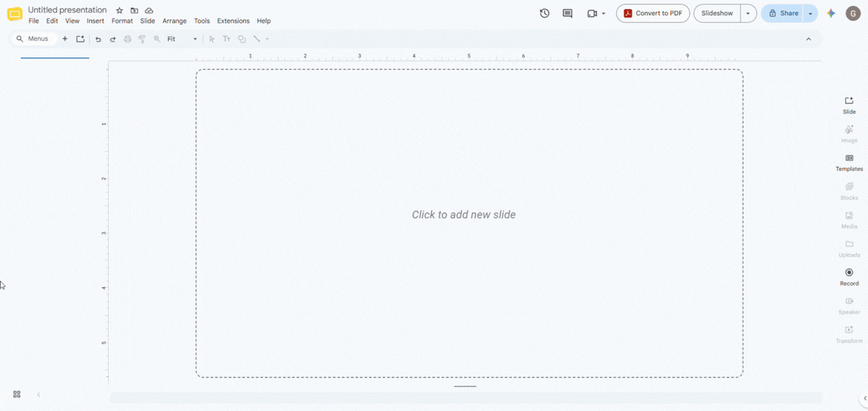Image resolution: width=868 pixels, height=411 pixels.
Task: Click the video call camera icon
Action: pos(593,14)
